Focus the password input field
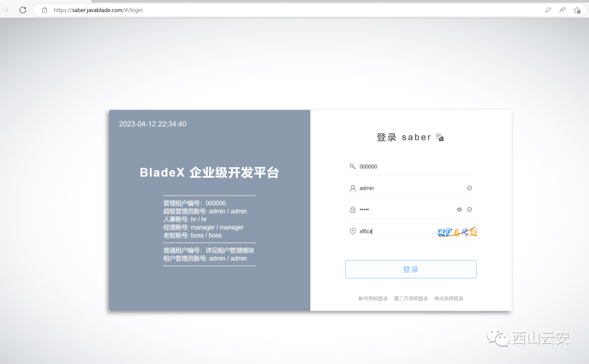 point(411,209)
